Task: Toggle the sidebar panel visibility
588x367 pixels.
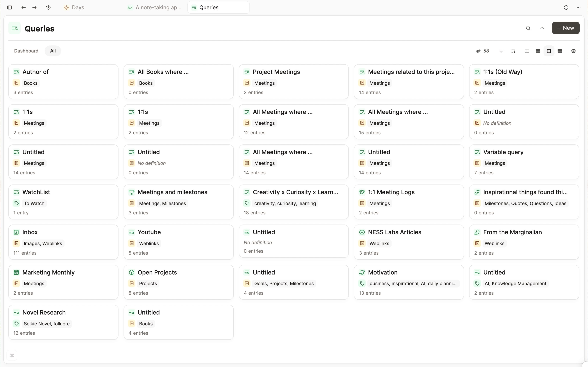Action: (9, 7)
